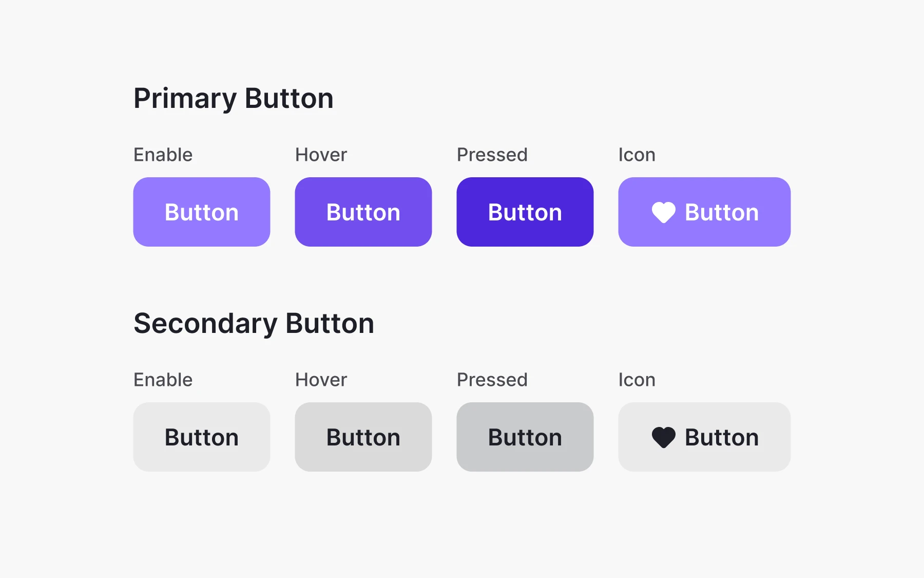Click the Icon label under Secondary Button
924x578 pixels.
click(x=637, y=380)
